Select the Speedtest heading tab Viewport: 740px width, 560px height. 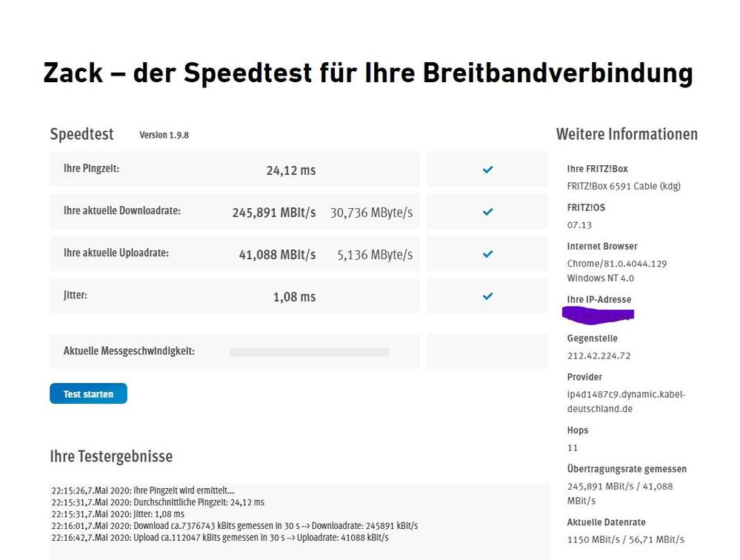tap(81, 134)
